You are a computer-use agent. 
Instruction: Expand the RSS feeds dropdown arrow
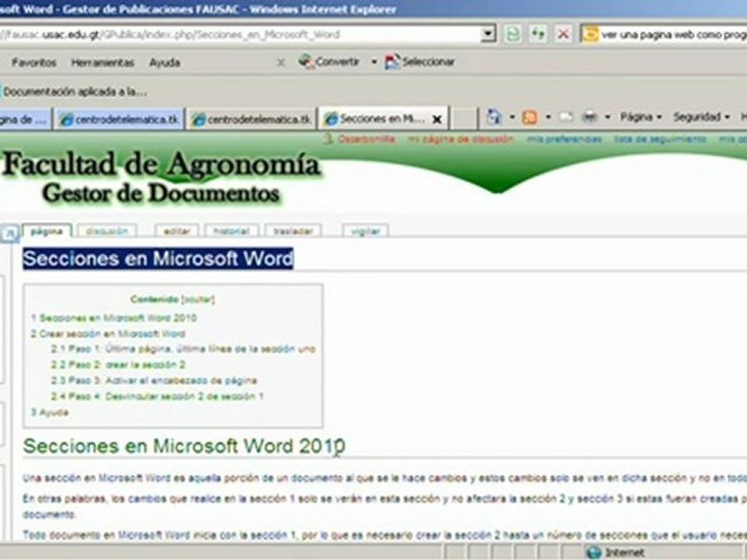click(x=548, y=117)
